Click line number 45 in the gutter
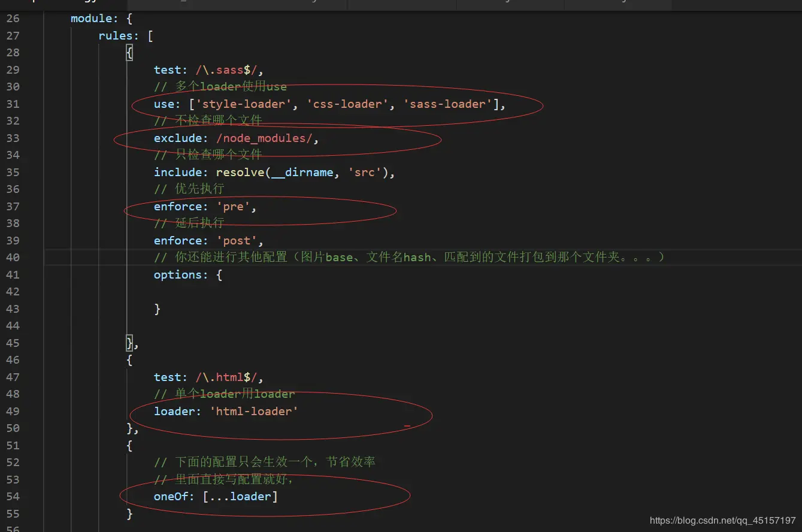The width and height of the screenshot is (802, 532). tap(13, 343)
